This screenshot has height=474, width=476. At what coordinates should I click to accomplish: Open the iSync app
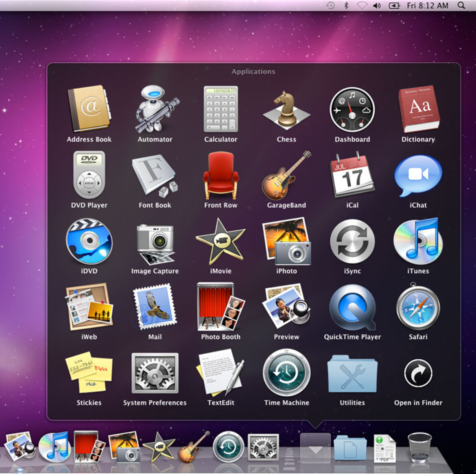tap(352, 241)
